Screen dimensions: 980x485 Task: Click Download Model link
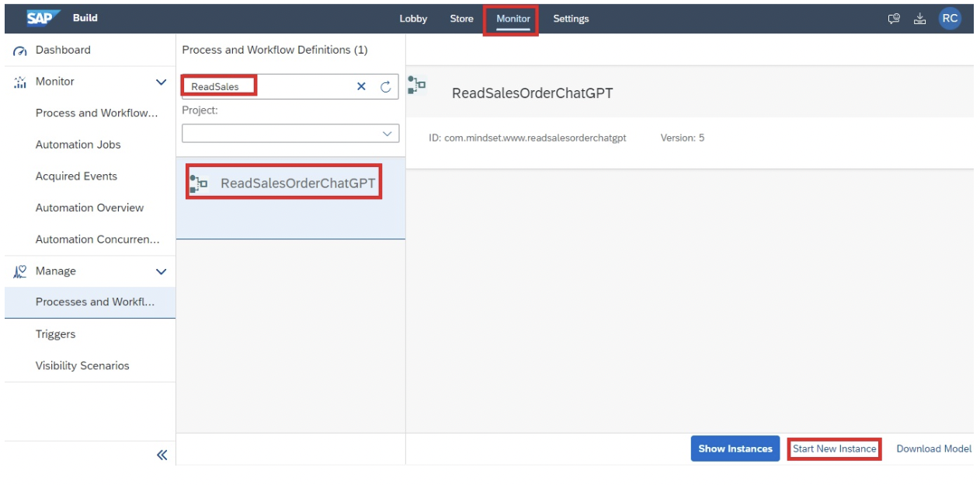coord(933,448)
